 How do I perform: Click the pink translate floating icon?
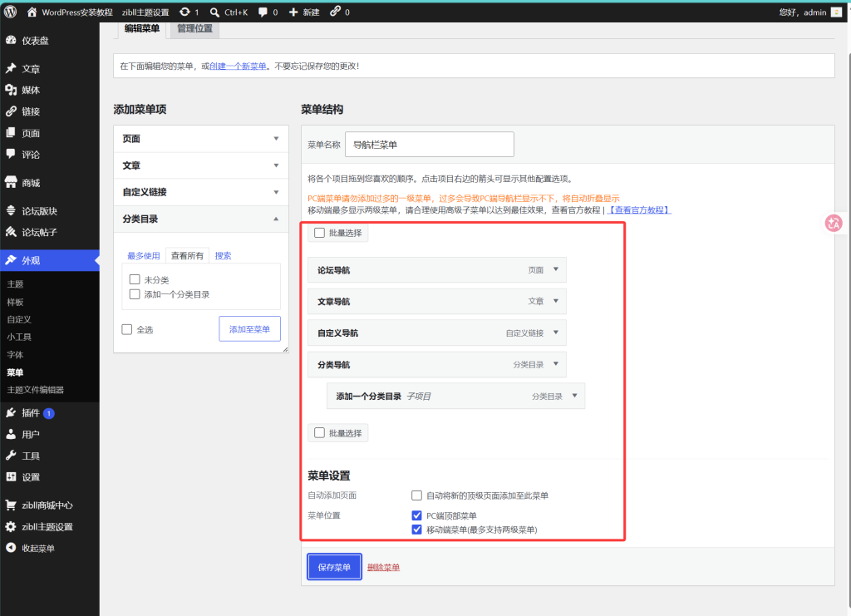tap(834, 223)
